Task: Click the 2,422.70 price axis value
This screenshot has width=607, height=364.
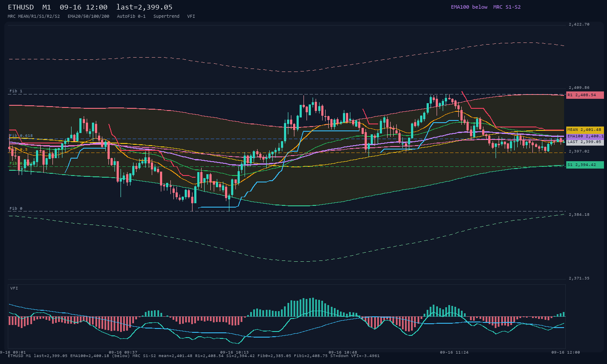Action: 579,24
